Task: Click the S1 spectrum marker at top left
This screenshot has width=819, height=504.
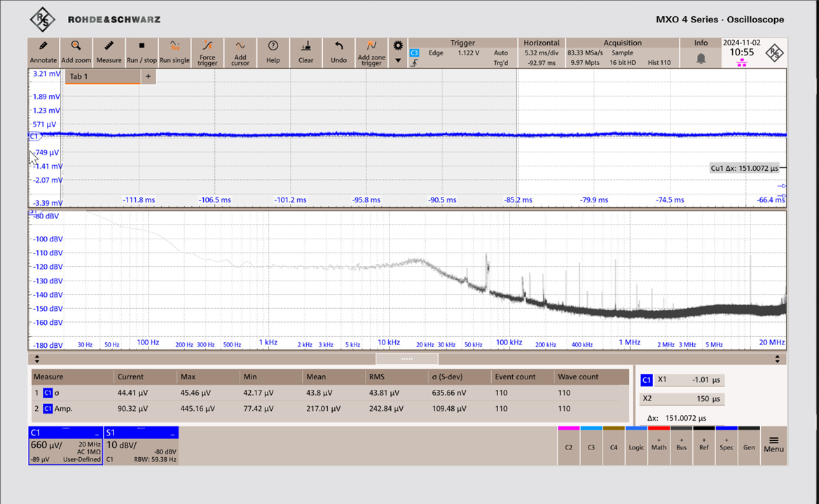Action: [x=34, y=212]
